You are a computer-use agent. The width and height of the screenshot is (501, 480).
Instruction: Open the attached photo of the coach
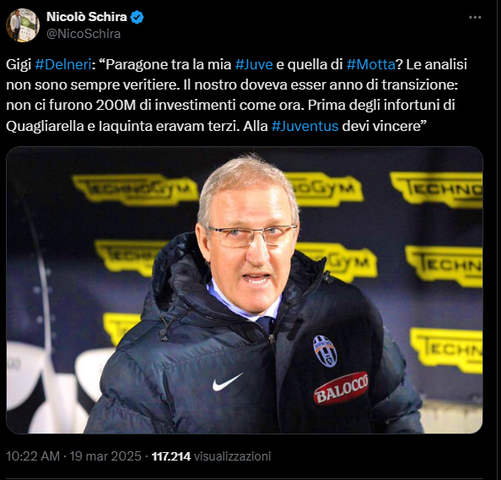click(244, 290)
